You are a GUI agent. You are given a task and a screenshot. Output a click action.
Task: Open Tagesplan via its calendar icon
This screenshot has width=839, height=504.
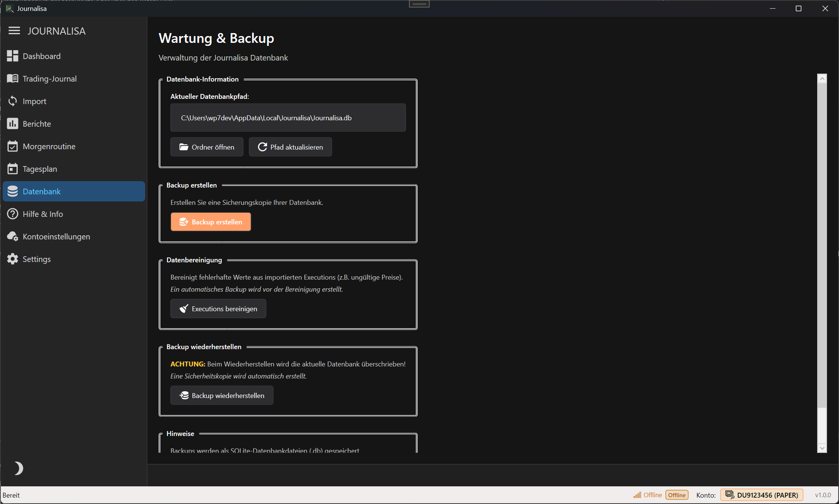click(12, 168)
